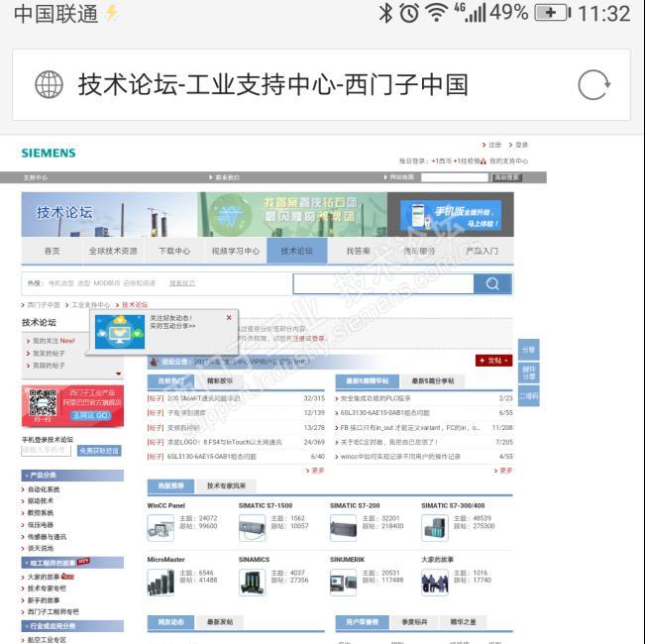Focus the main forum search field
Image resolution: width=645 pixels, height=644 pixels.
(383, 283)
